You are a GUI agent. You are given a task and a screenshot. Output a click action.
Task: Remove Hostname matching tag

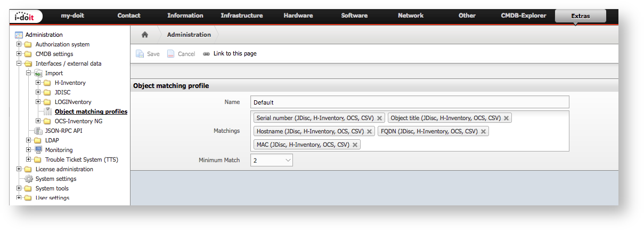369,131
